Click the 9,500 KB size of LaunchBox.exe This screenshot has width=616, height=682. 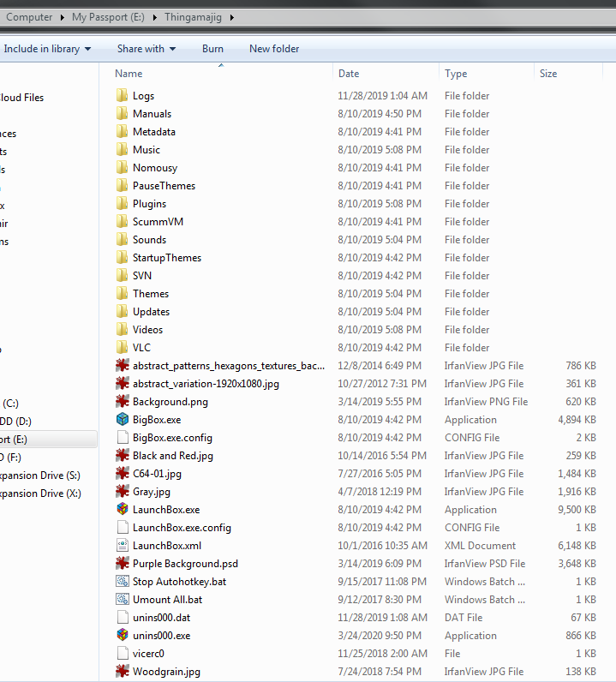click(577, 509)
